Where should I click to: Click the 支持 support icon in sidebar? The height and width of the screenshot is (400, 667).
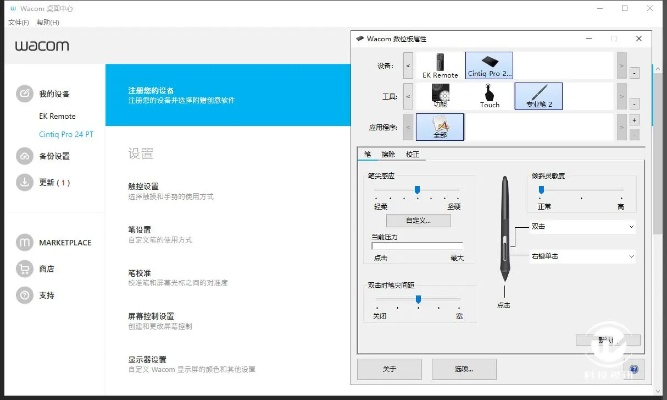point(25,295)
